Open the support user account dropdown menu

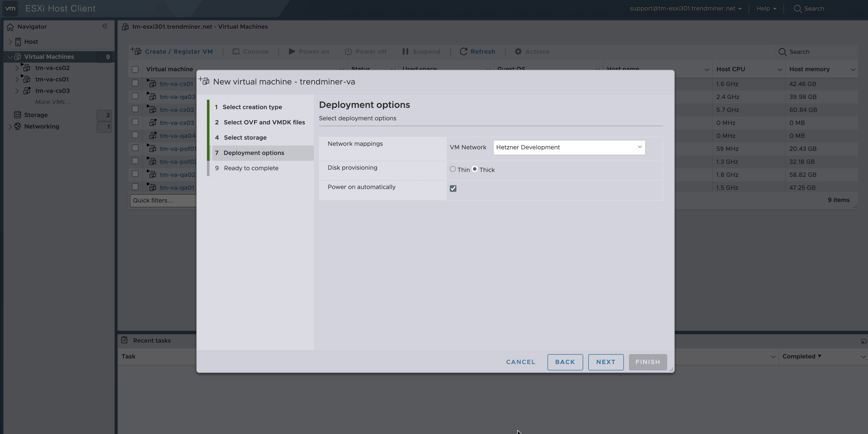[685, 9]
